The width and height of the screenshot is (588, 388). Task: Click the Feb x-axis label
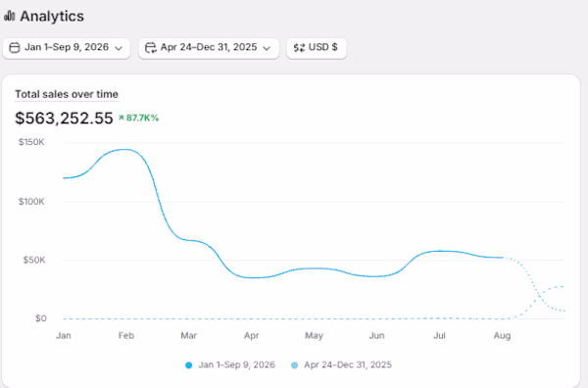[126, 335]
